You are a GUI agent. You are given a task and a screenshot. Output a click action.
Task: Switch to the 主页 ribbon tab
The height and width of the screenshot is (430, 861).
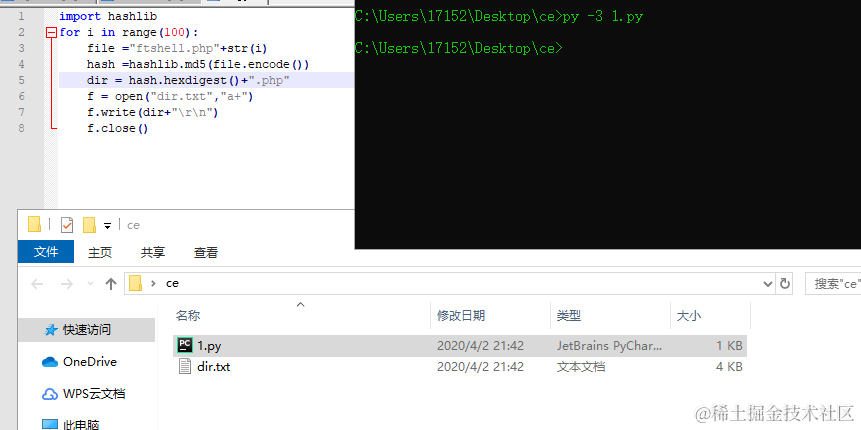[x=100, y=252]
